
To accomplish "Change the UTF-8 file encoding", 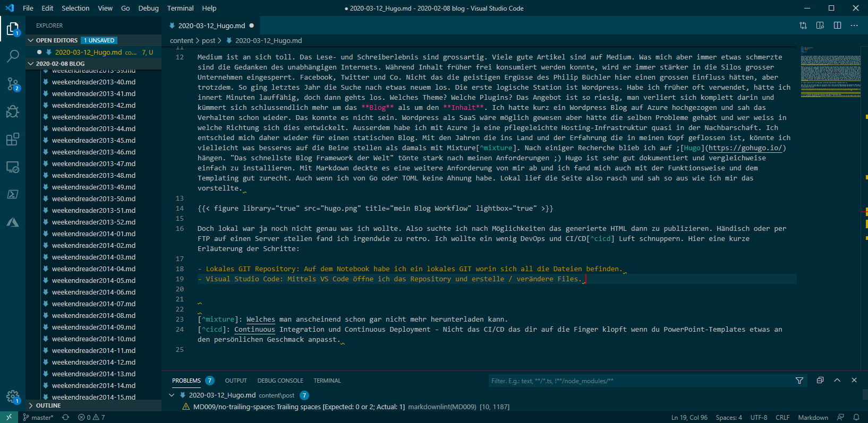I will coord(759,417).
